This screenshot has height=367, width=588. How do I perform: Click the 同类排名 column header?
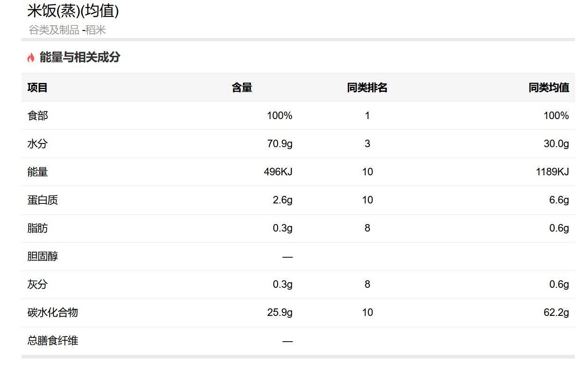point(367,87)
